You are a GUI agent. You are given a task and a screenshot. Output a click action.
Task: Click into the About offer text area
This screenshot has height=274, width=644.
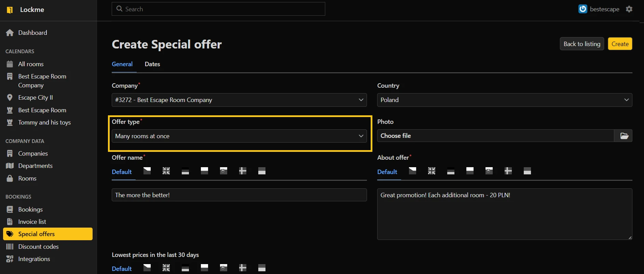504,214
